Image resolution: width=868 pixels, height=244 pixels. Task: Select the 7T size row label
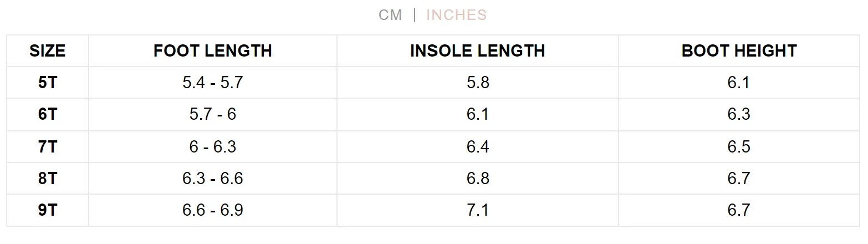[x=48, y=146]
